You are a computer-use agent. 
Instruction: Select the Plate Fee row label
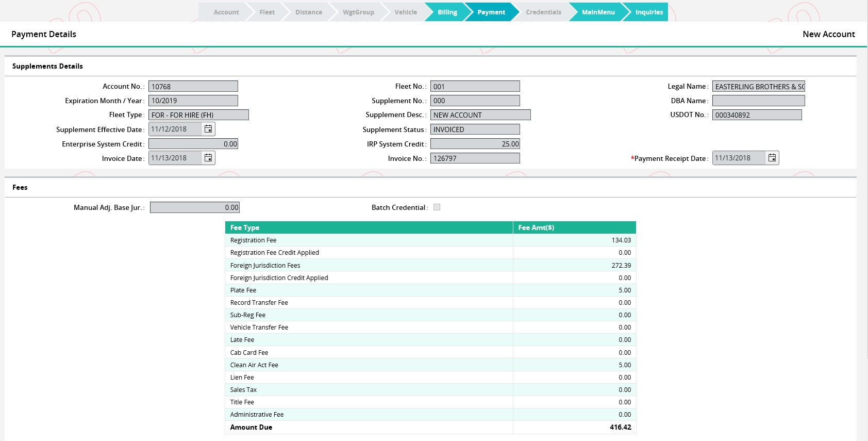pos(243,290)
